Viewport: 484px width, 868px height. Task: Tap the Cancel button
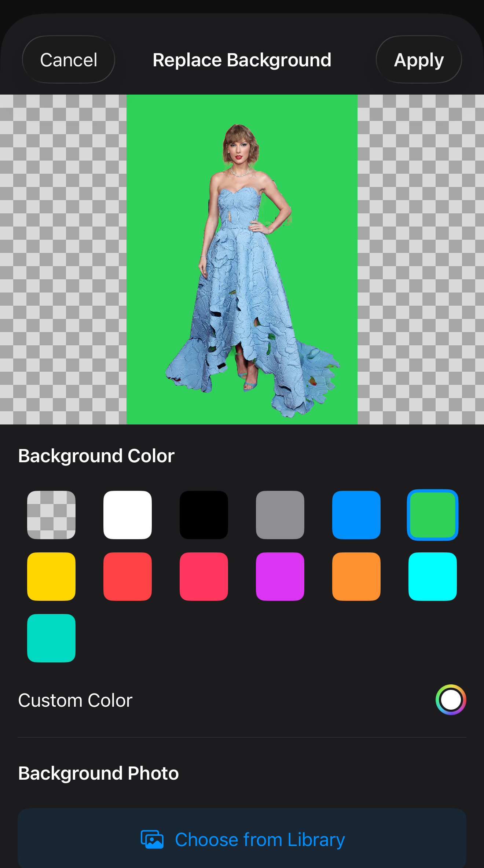[69, 60]
